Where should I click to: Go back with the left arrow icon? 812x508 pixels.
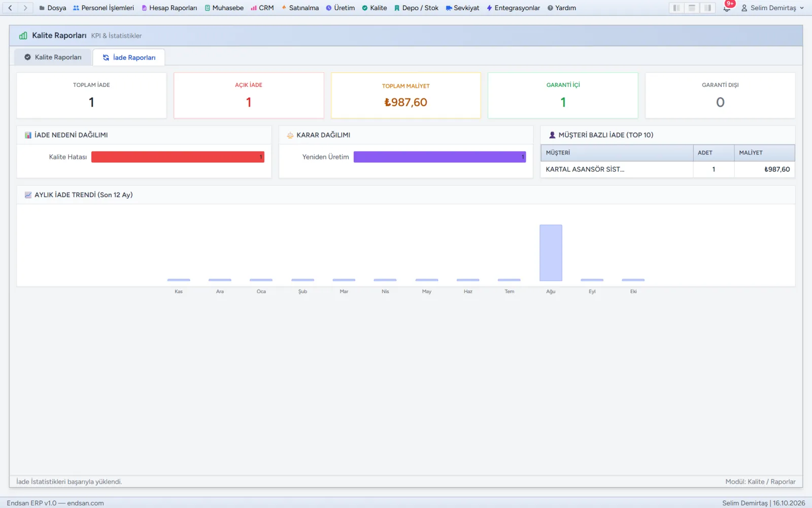(10, 8)
